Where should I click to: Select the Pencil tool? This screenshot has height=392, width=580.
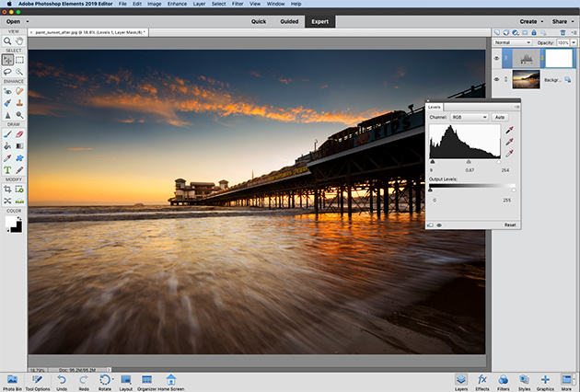(19, 169)
